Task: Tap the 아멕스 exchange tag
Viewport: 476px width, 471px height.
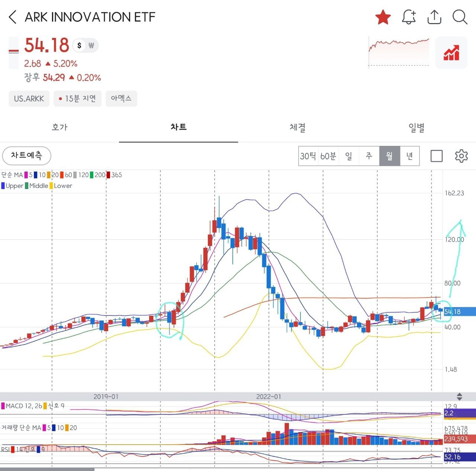Action: (121, 99)
